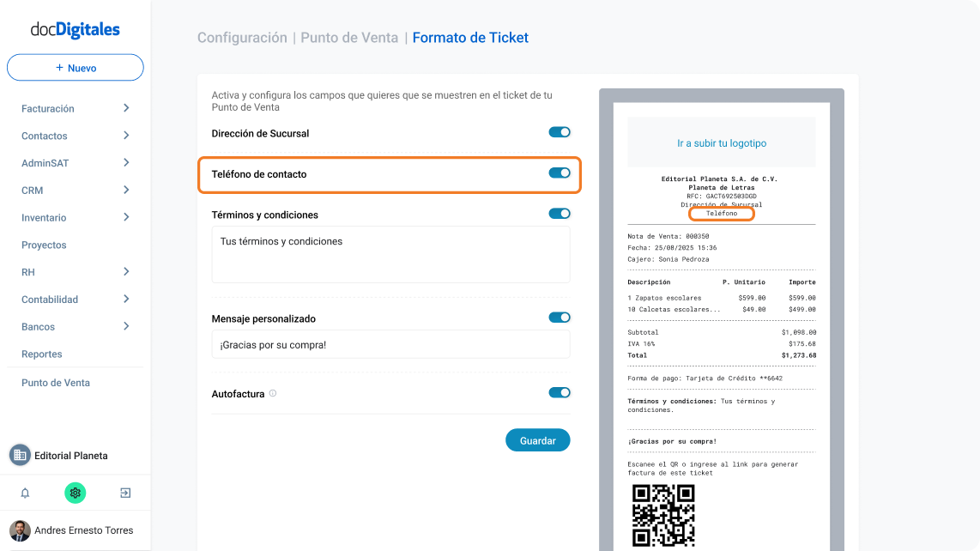Click the QR code on ticket preview

pyautogui.click(x=663, y=515)
